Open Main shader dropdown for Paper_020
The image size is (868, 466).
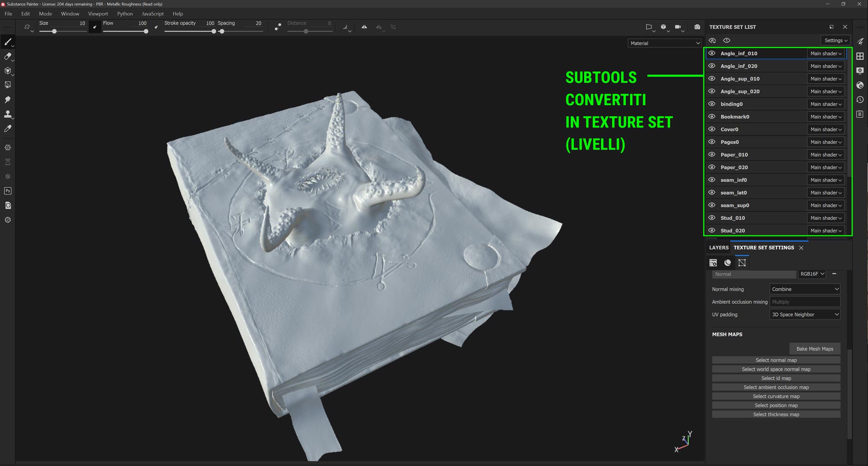click(825, 167)
